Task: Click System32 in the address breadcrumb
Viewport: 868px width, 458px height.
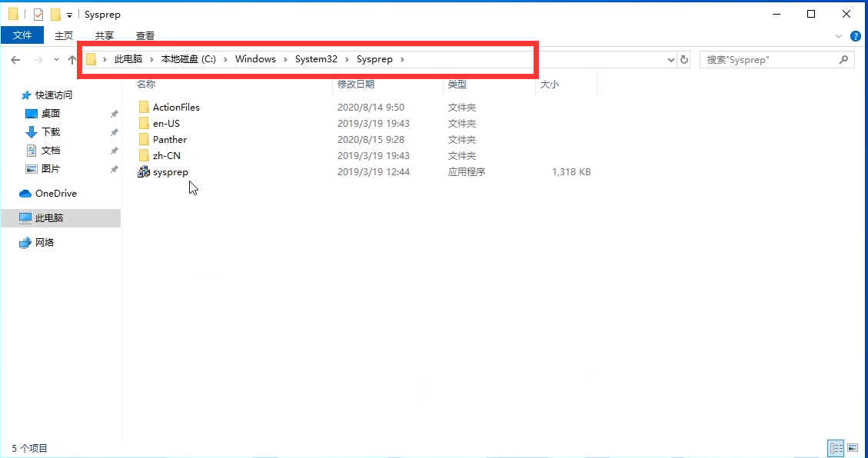Action: point(316,59)
